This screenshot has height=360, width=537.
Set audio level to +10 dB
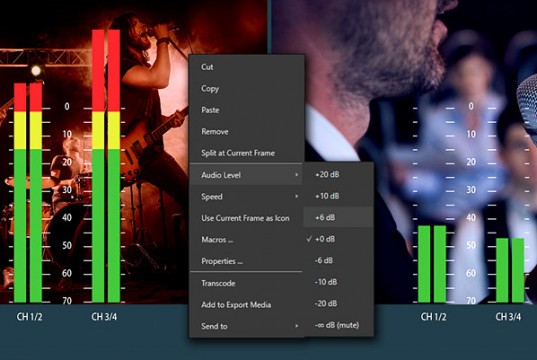[338, 196]
